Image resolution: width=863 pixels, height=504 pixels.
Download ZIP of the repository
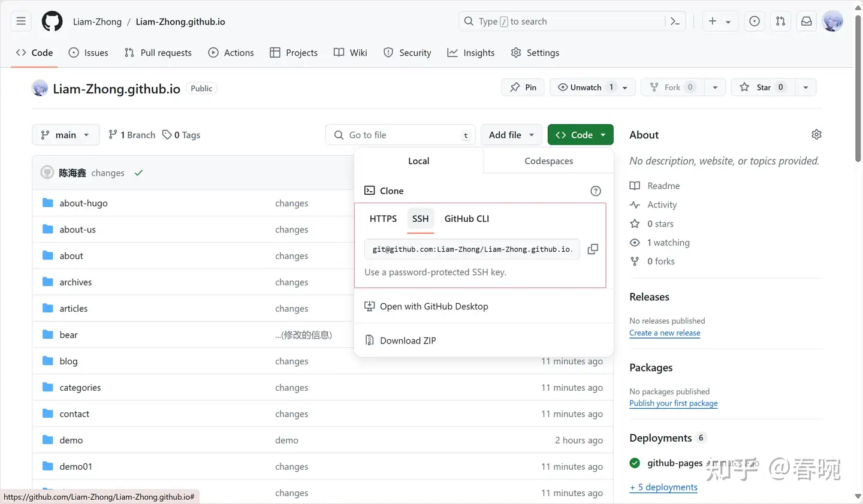click(408, 340)
